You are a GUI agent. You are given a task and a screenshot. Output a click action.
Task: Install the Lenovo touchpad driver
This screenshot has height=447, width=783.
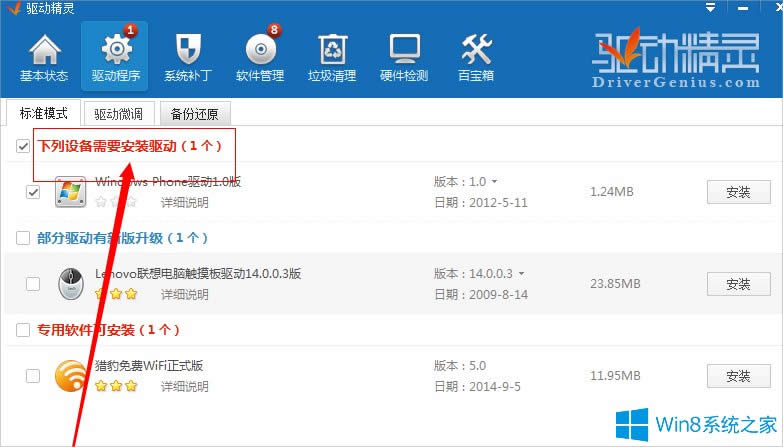point(739,284)
